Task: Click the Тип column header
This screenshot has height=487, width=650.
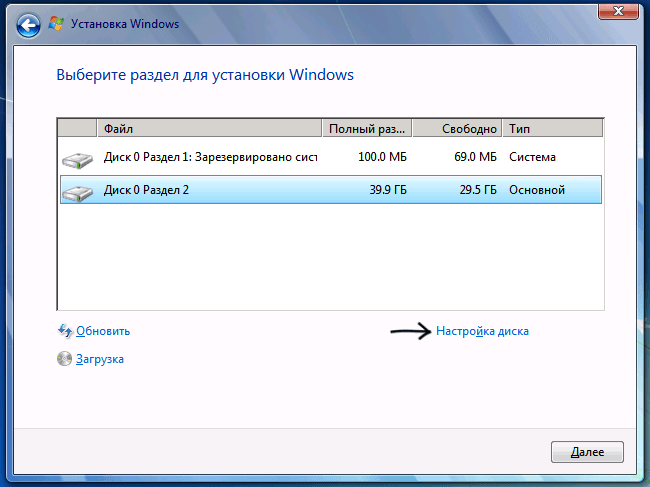Action: 553,129
